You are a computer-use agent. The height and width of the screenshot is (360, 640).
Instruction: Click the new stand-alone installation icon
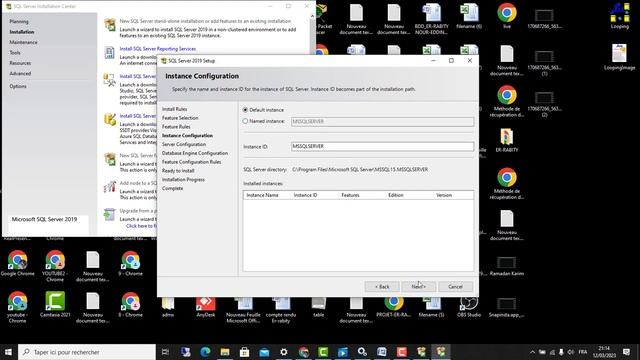pyautogui.click(x=109, y=24)
